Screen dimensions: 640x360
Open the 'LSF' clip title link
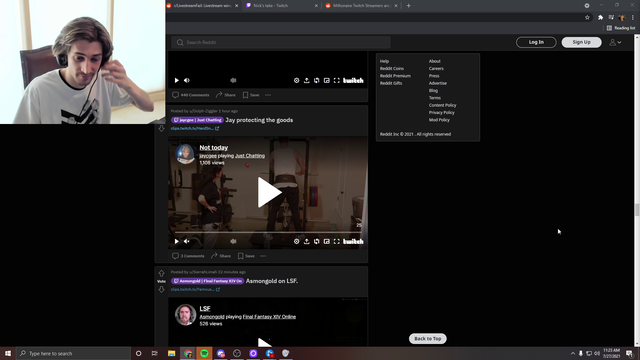(205, 309)
